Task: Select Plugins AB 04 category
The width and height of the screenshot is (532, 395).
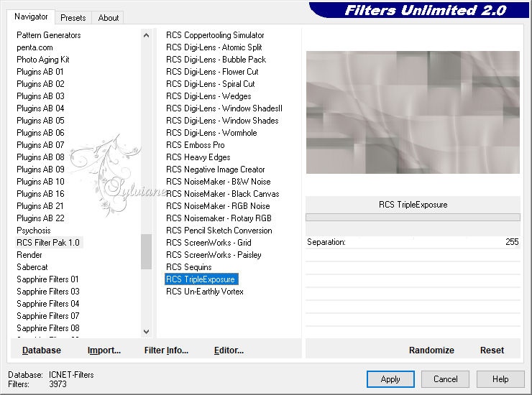Action: pos(40,108)
